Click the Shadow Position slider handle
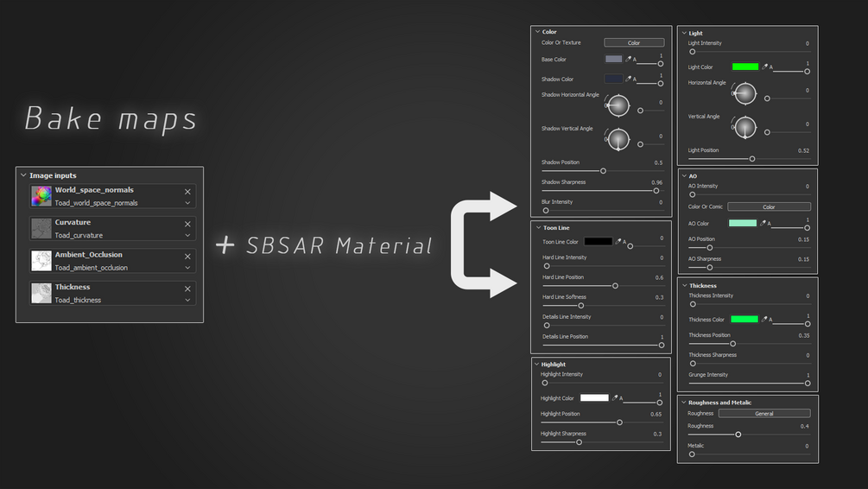This screenshot has width=868, height=489. [x=604, y=170]
